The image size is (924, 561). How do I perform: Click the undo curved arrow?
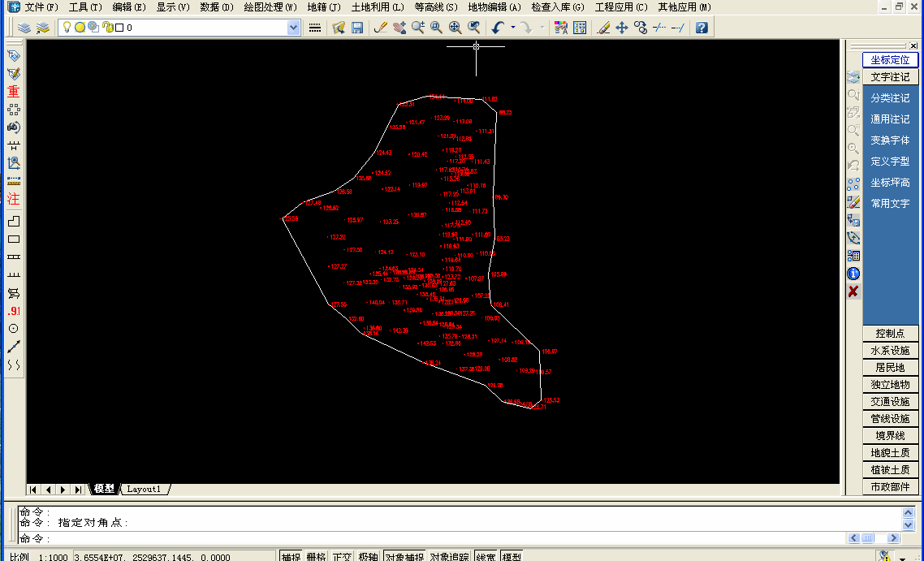498,28
